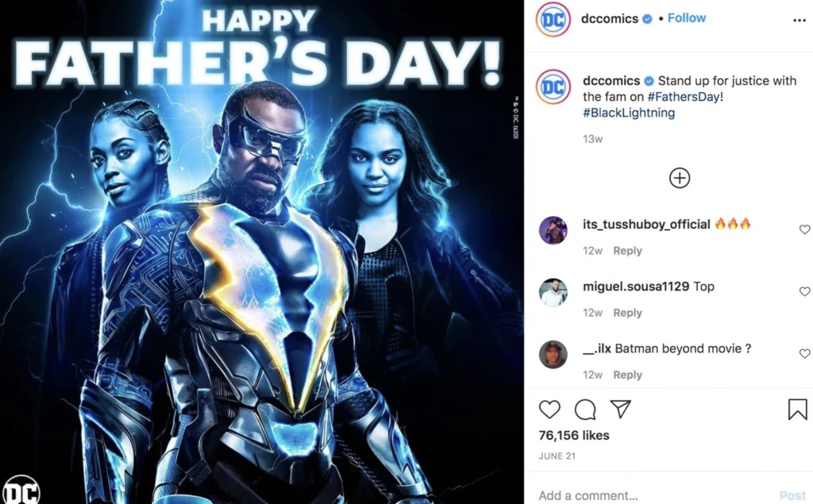Viewport: 813px width, 504px height.
Task: Like the miguel.sousa1129 comment
Action: [x=804, y=291]
